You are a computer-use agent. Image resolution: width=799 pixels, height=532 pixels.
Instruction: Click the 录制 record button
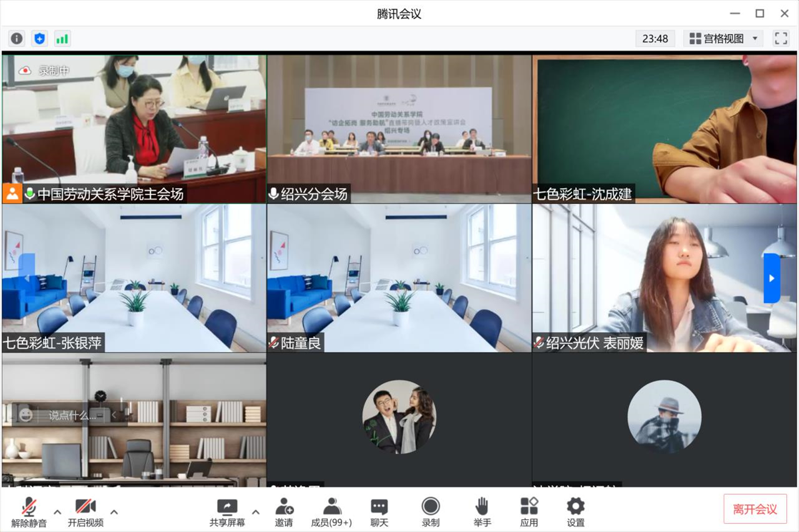pos(430,512)
